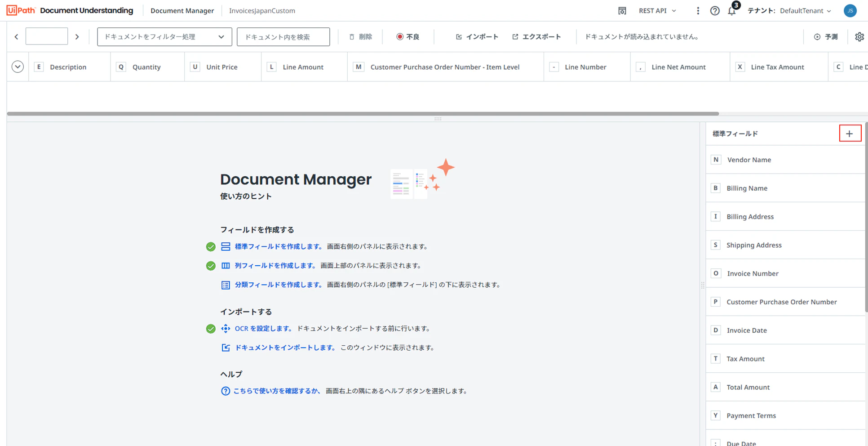Click the D shortcut badge for Invoice Date
The height and width of the screenshot is (446, 868).
(x=716, y=330)
